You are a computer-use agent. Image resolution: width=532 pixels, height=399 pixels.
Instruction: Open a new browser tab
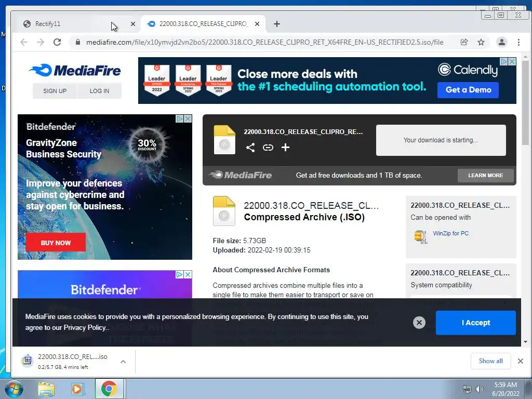(277, 24)
